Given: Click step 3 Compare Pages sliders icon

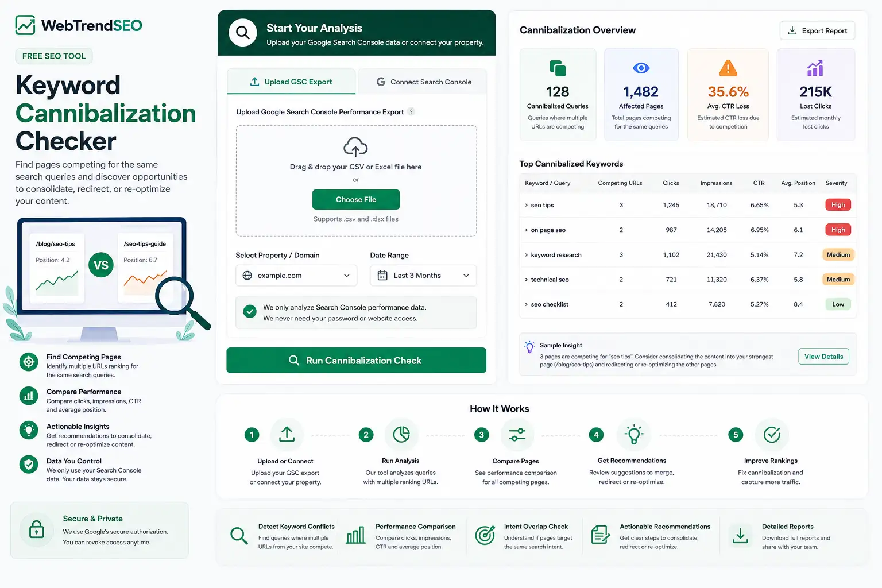Looking at the screenshot, I should tap(517, 435).
